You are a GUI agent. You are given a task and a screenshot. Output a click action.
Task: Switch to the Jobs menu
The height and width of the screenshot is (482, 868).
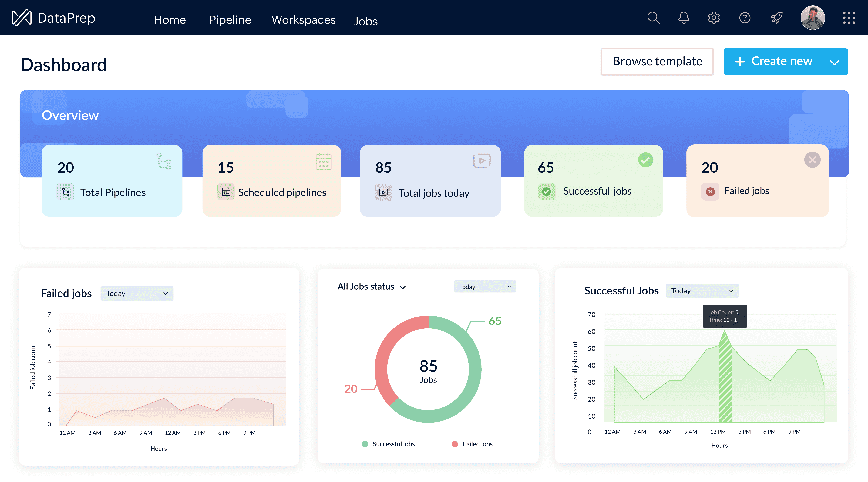coord(366,21)
